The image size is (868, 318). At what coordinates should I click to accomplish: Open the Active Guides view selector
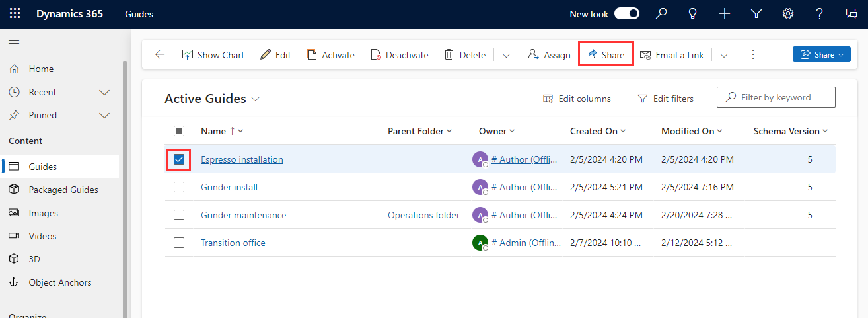212,99
